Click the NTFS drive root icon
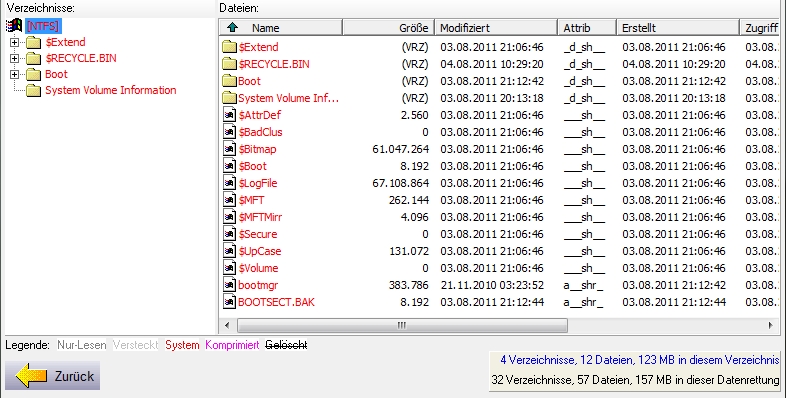The height and width of the screenshot is (398, 786). click(14, 25)
